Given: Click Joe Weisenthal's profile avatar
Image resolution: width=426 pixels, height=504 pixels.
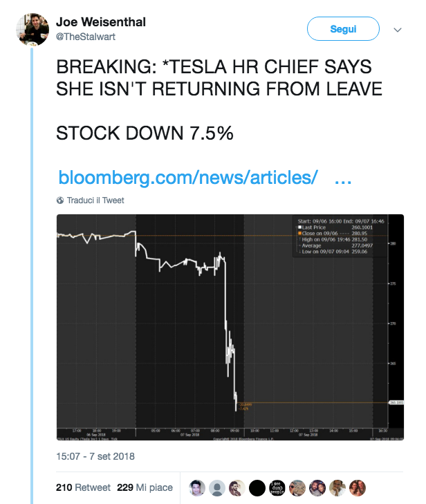Looking at the screenshot, I should tap(30, 30).
